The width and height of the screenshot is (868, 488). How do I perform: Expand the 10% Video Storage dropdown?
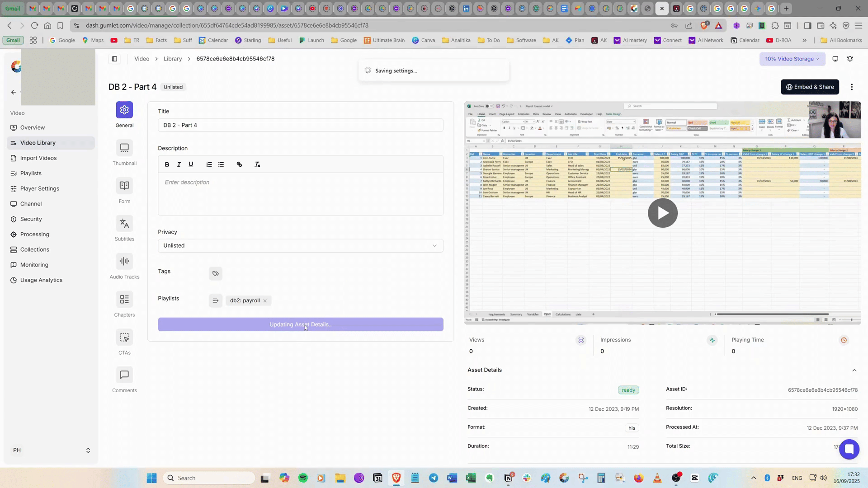pyautogui.click(x=792, y=59)
